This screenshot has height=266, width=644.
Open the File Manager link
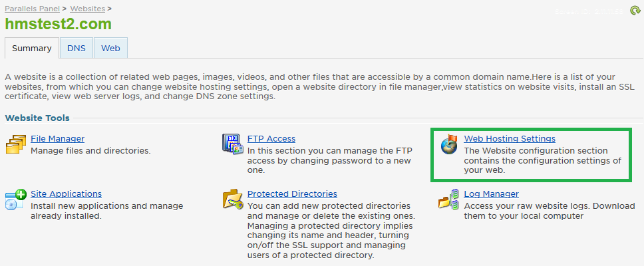(57, 139)
